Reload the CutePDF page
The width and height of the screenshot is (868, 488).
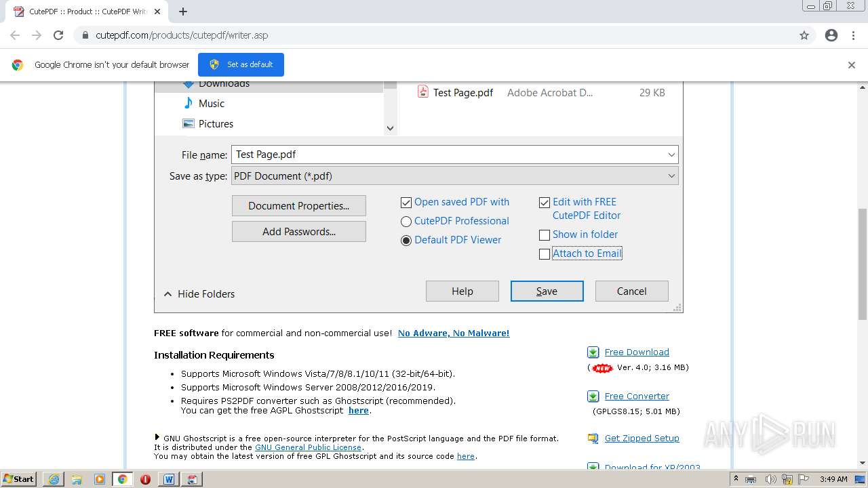(x=58, y=35)
